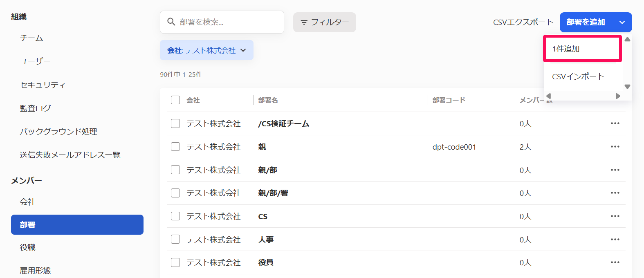Image resolution: width=644 pixels, height=278 pixels.
Task: Click department name 人事
Action: point(266,240)
